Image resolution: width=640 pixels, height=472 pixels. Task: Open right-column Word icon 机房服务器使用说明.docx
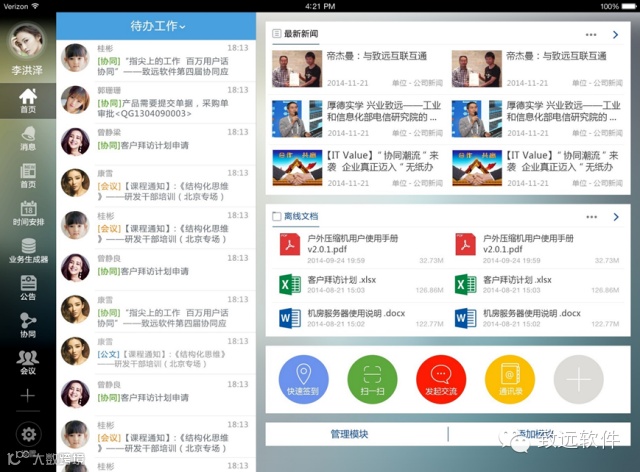465,318
